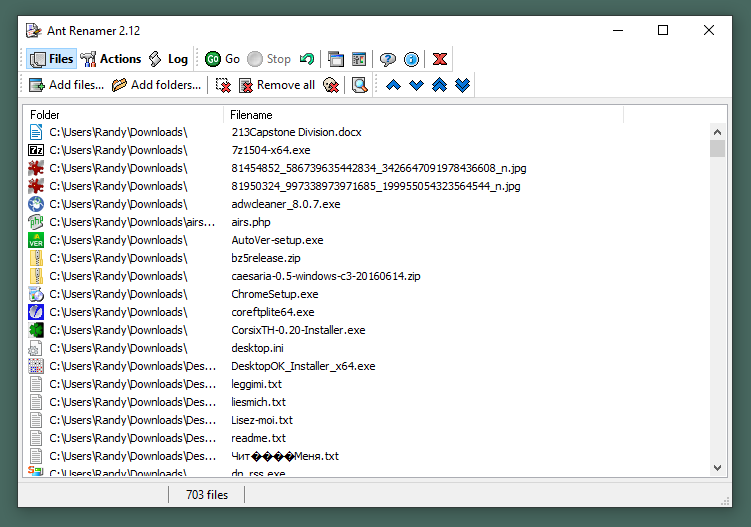Click the preview magnifier icon
The image size is (751, 527).
click(x=360, y=85)
